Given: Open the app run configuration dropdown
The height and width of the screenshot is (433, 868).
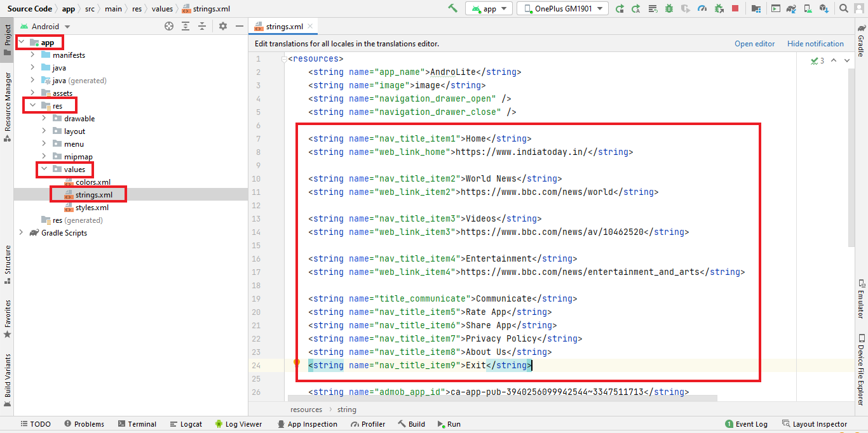Looking at the screenshot, I should [489, 8].
